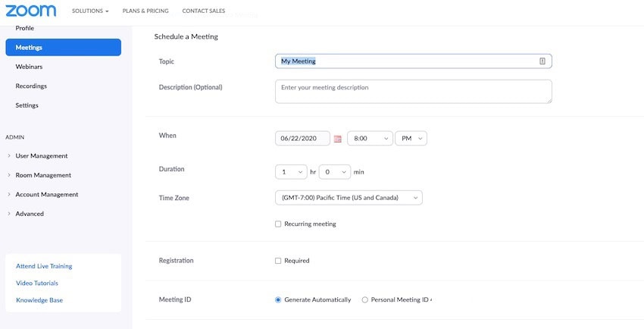Image resolution: width=644 pixels, height=329 pixels.
Task: Open Webinars in the sidebar
Action: 29,67
